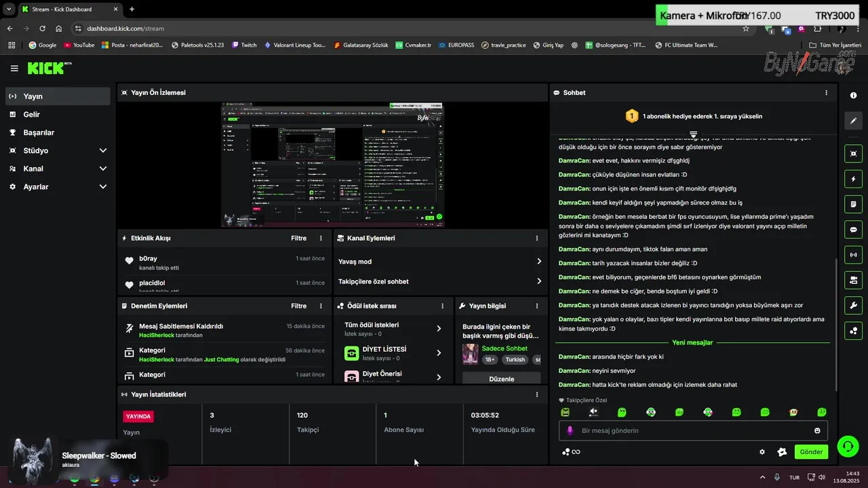868x488 pixels.
Task: Open the Twitch bookmark
Action: pos(244,45)
